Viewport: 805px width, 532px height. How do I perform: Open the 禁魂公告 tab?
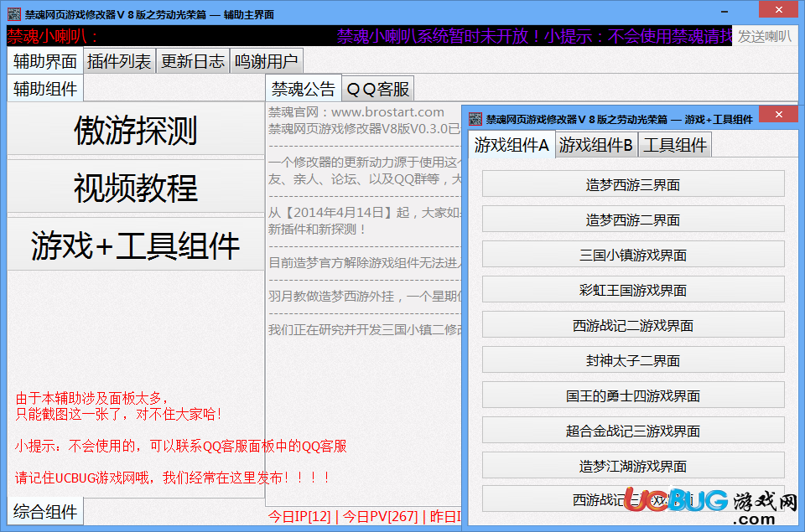tap(303, 89)
